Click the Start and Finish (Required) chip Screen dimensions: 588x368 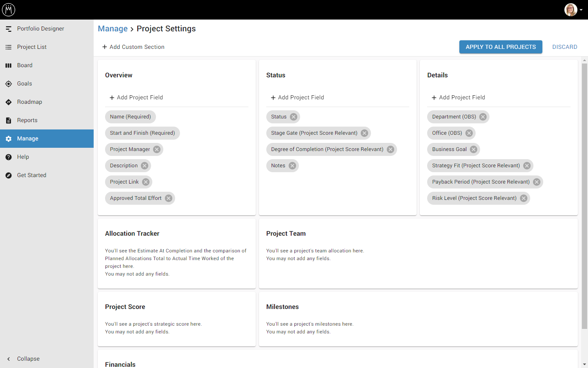click(143, 133)
